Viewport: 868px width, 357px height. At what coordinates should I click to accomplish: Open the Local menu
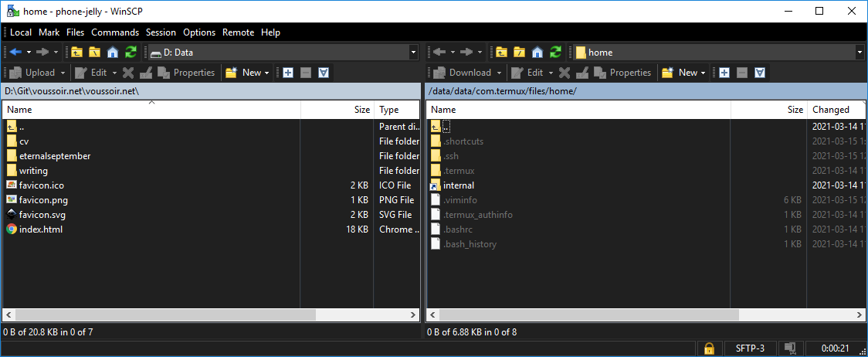pos(21,32)
